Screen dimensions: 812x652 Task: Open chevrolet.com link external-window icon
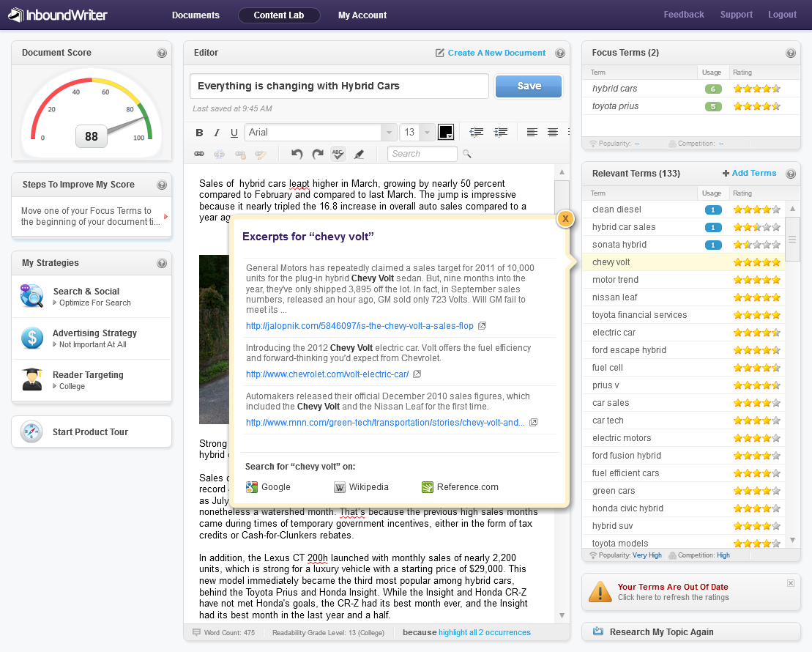[x=417, y=374]
